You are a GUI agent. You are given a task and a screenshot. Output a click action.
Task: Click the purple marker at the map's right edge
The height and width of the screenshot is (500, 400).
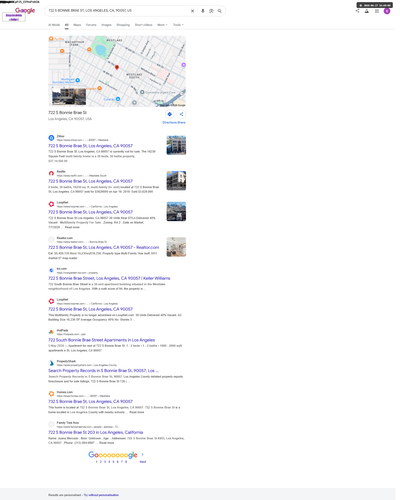pyautogui.click(x=183, y=65)
